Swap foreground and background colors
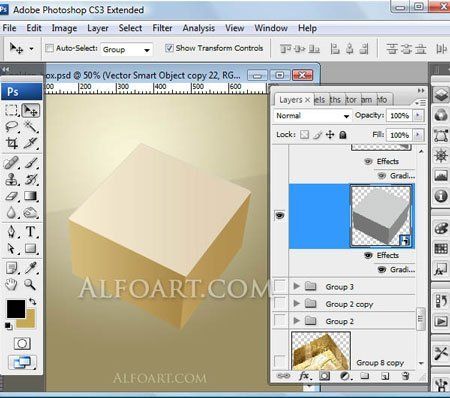This screenshot has height=398, width=450. click(x=32, y=301)
